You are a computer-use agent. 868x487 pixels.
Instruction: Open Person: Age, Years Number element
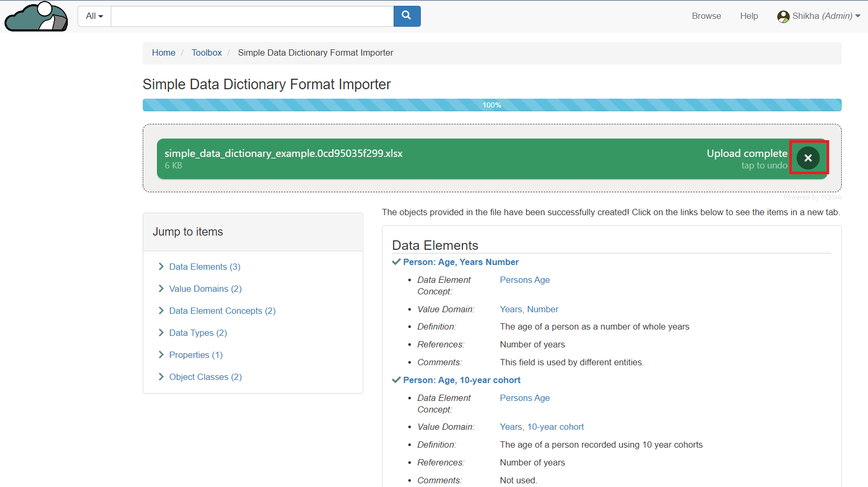(461, 262)
